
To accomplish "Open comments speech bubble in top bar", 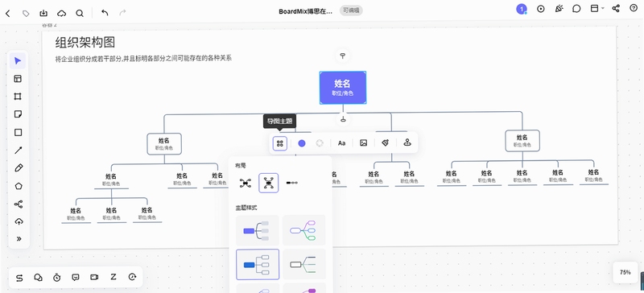I will point(576,9).
